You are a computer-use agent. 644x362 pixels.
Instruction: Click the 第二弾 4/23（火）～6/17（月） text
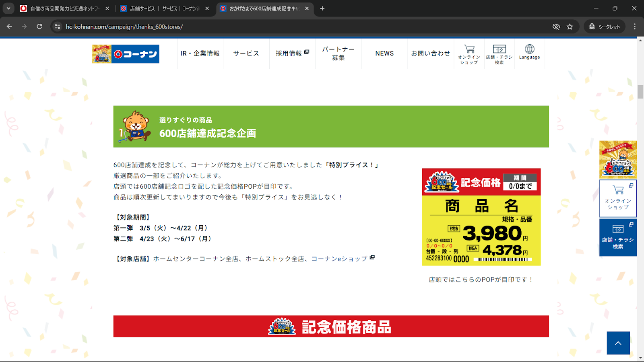[163, 239]
